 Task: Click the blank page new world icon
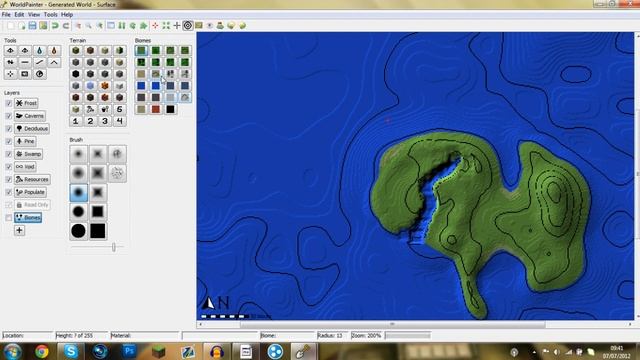pyautogui.click(x=11, y=26)
